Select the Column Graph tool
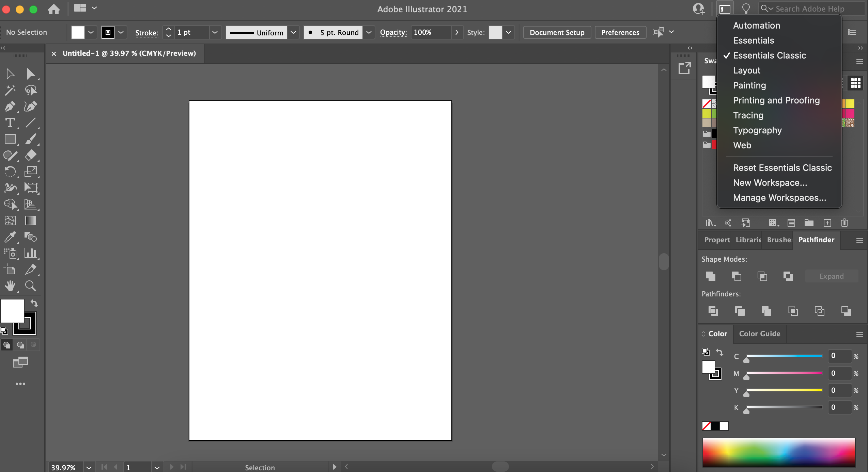This screenshot has height=472, width=868. (31, 254)
